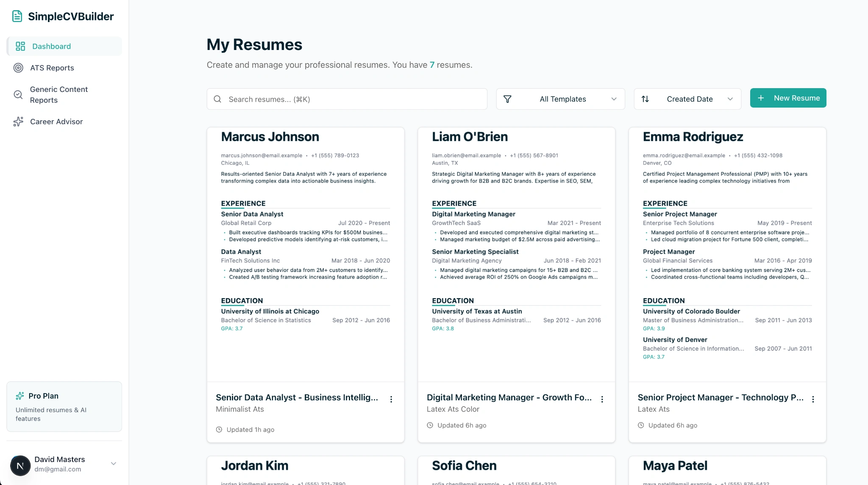
Task: Open options menu for Senior Data Analyst resume
Action: pos(391,399)
